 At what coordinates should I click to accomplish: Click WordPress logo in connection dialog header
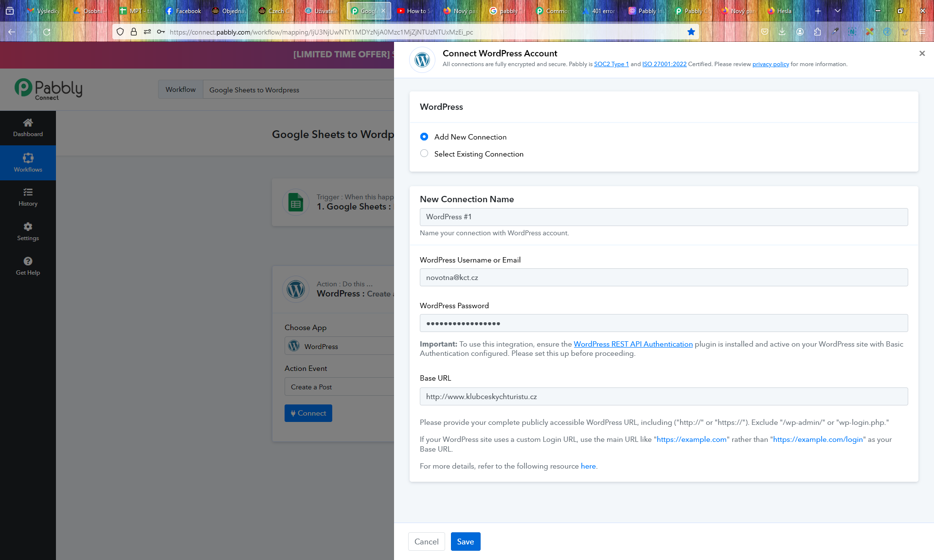point(422,60)
